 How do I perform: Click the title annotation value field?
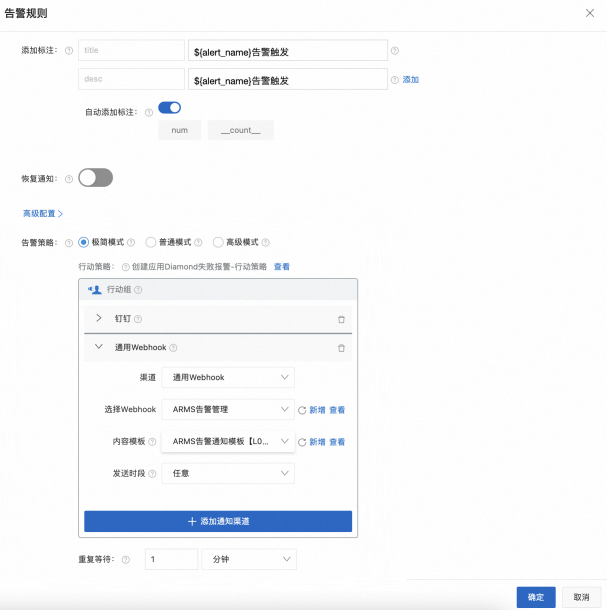click(x=288, y=50)
